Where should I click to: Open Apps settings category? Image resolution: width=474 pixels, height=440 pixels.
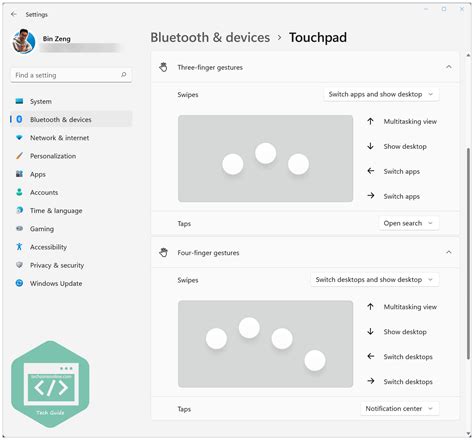pos(71,174)
